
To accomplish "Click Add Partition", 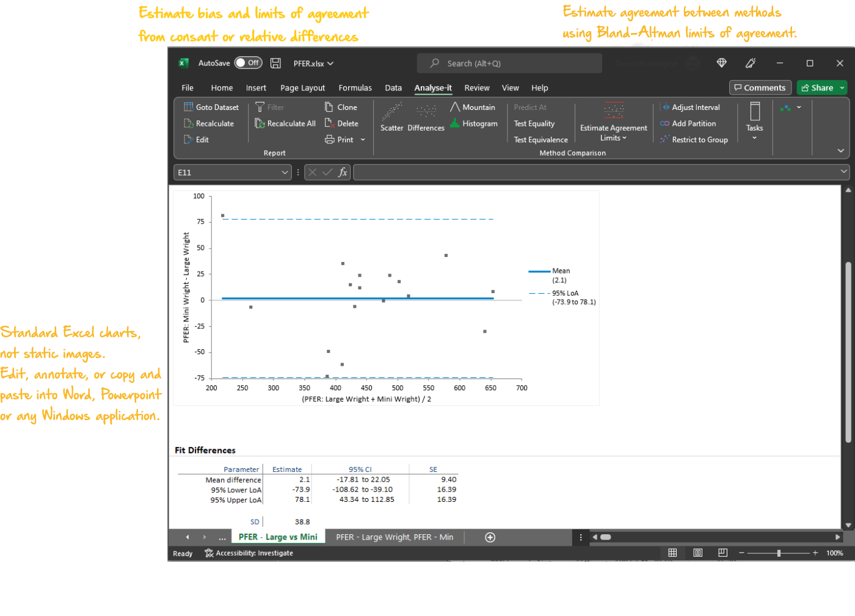I will click(688, 123).
